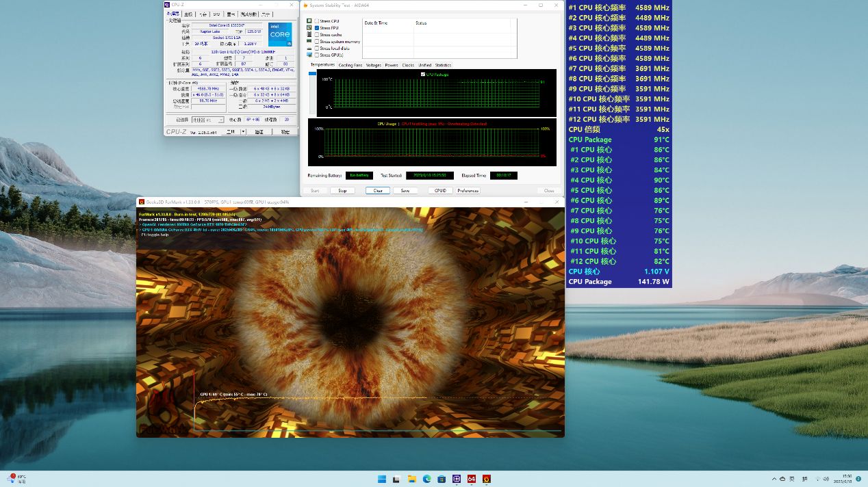Enable the Stress CPU checkbox
Screen dimensions: 868x487
pyautogui.click(x=317, y=21)
